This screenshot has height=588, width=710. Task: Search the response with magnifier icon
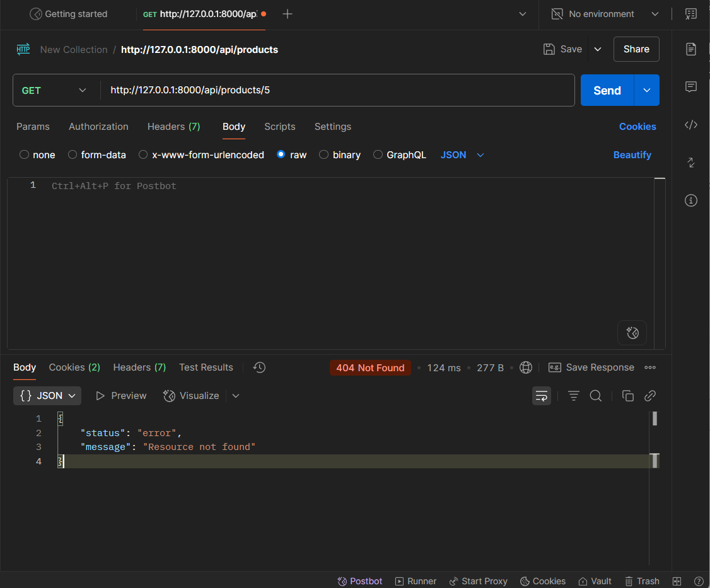tap(595, 396)
